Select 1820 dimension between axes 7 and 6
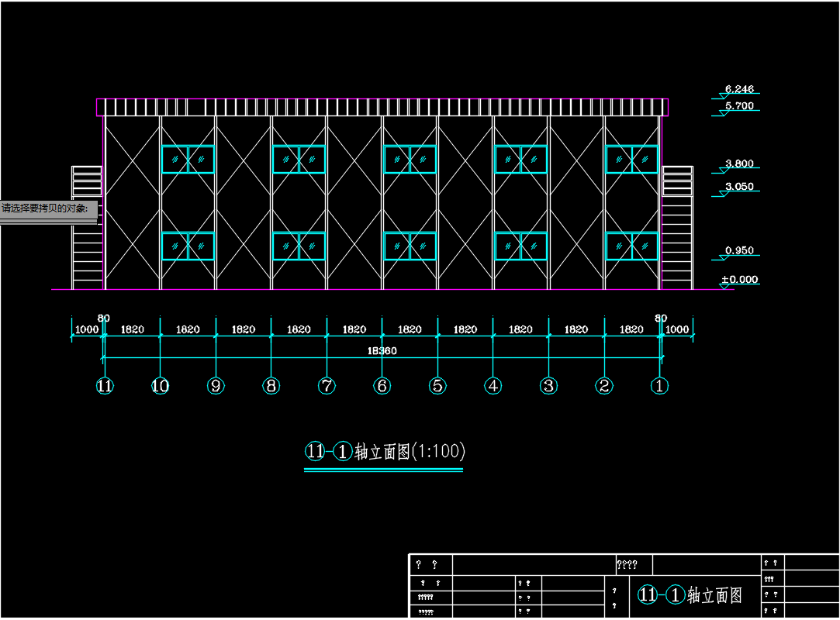 coord(354,329)
